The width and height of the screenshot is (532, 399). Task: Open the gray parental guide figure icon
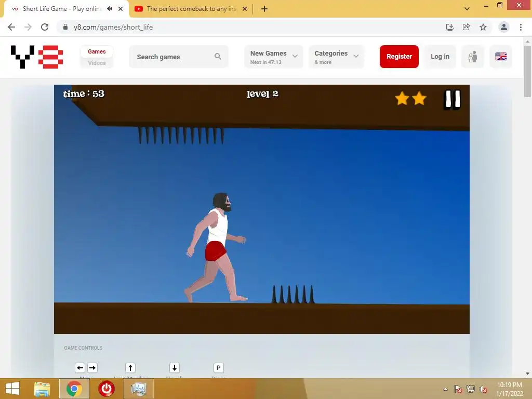pyautogui.click(x=473, y=56)
